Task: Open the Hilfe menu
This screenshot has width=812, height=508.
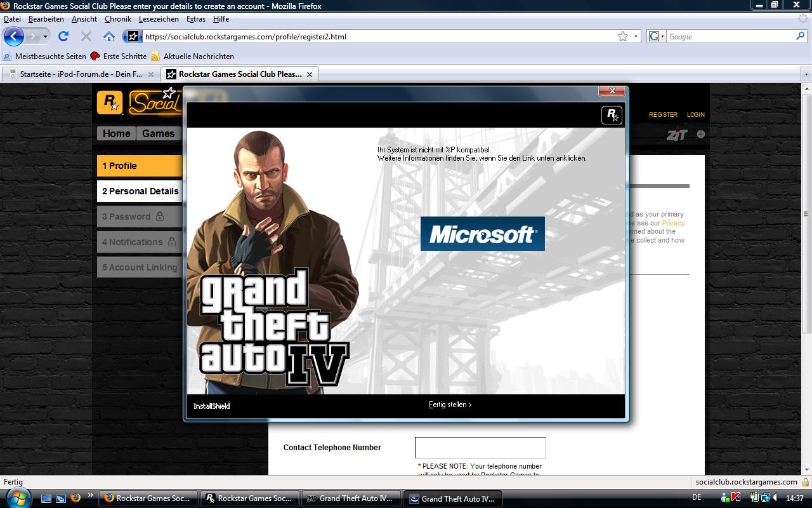Action: coord(221,19)
